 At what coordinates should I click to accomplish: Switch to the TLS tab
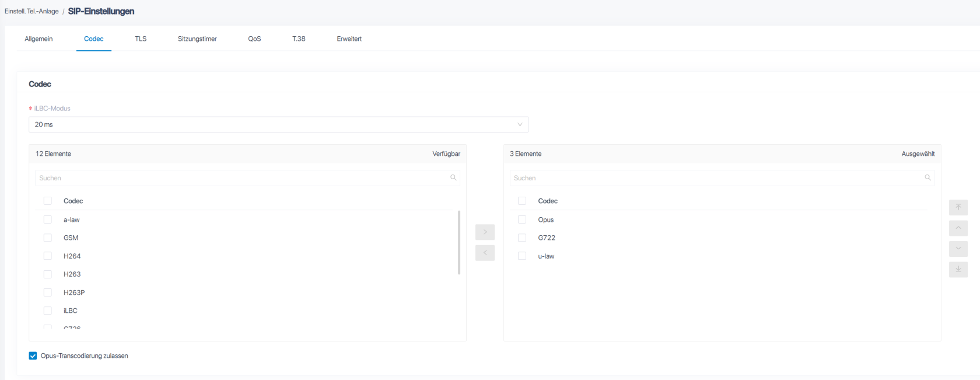[x=141, y=39]
